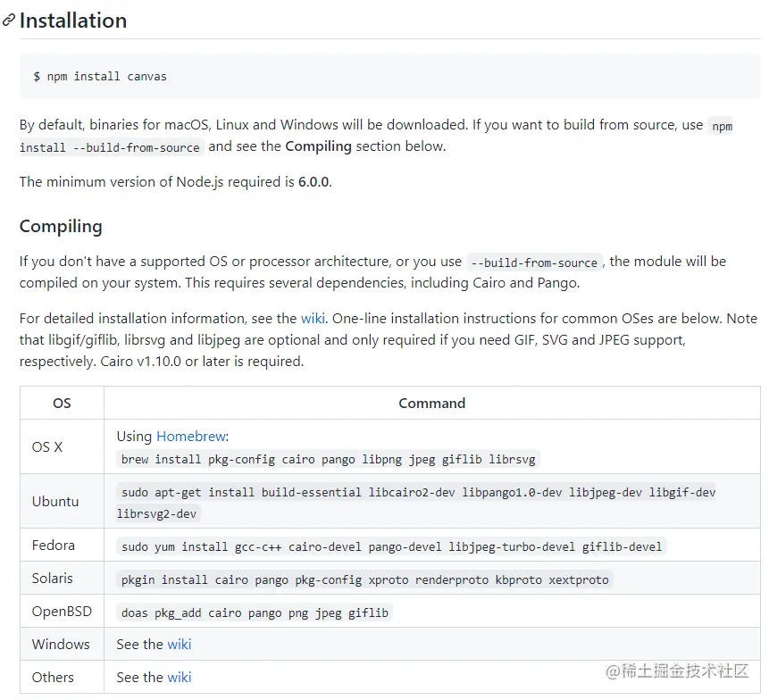769x700 pixels.
Task: Click the sudo apt-get install command
Action: point(417,492)
